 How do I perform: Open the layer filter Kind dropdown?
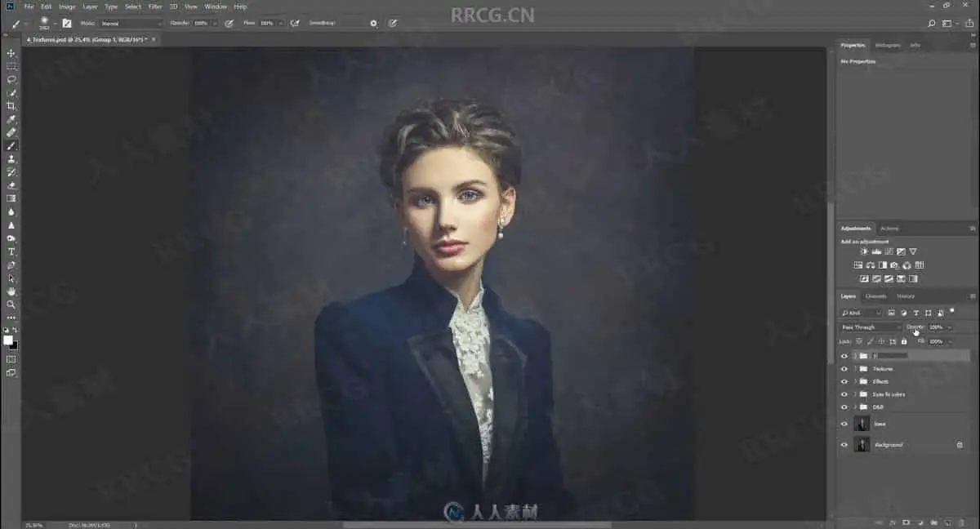click(861, 313)
